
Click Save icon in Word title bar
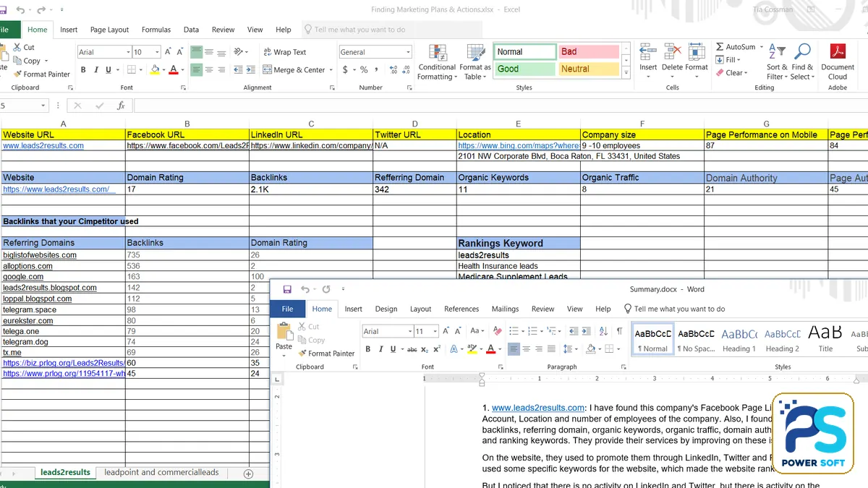287,289
